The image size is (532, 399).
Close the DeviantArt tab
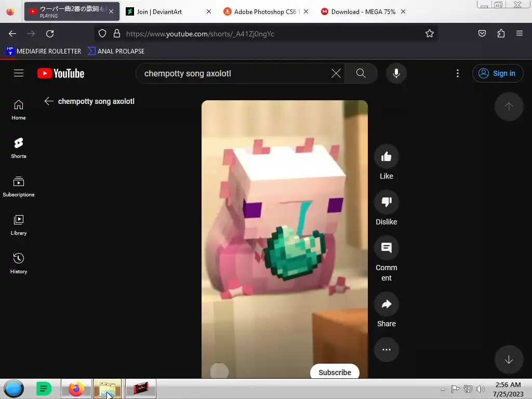pos(209,11)
